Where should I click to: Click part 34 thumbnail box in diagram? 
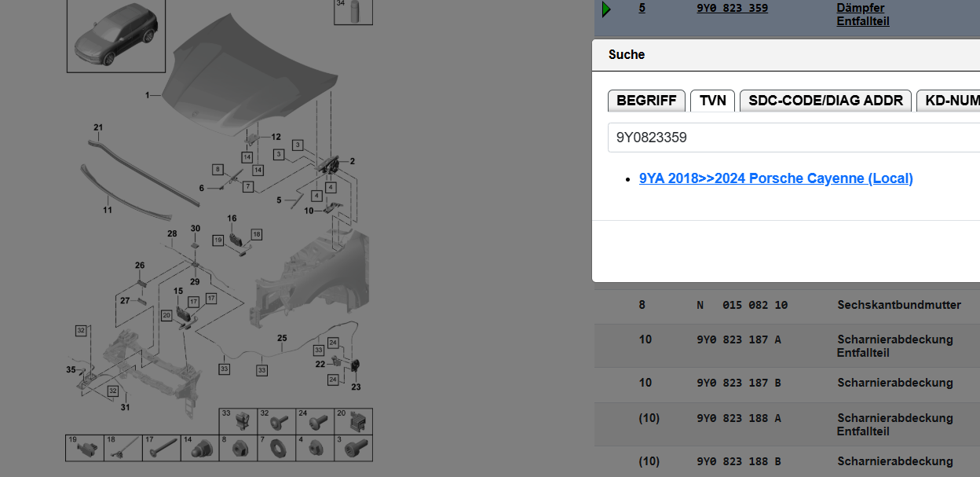pyautogui.click(x=353, y=12)
